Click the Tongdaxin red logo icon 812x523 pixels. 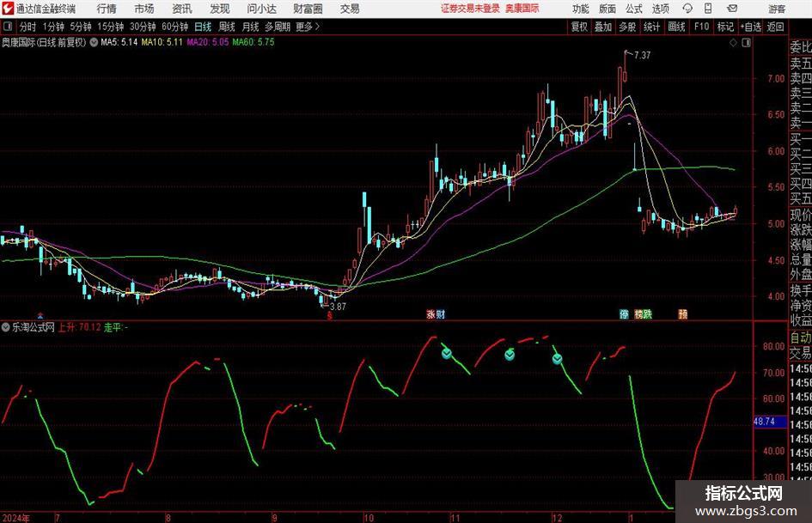[8, 9]
